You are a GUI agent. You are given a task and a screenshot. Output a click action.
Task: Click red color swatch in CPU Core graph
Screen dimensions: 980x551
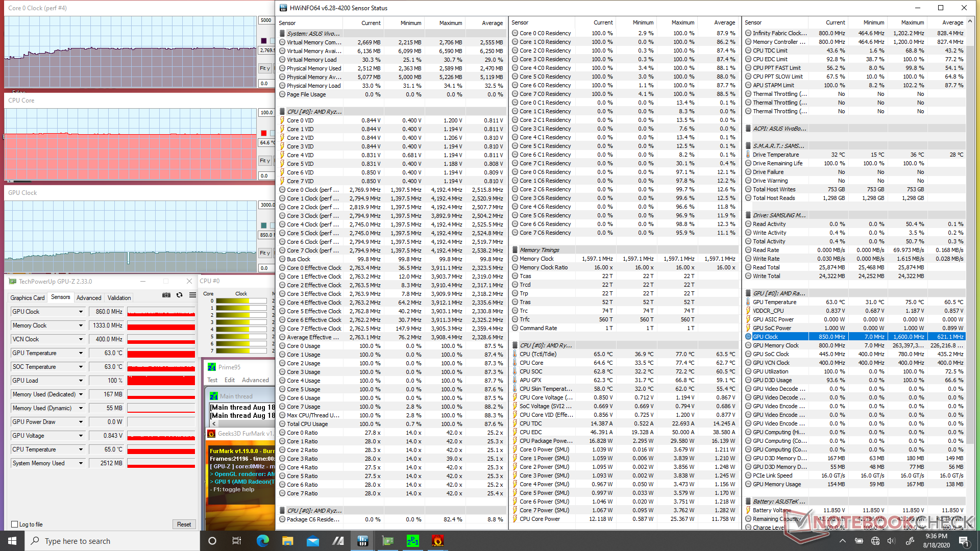point(263,133)
